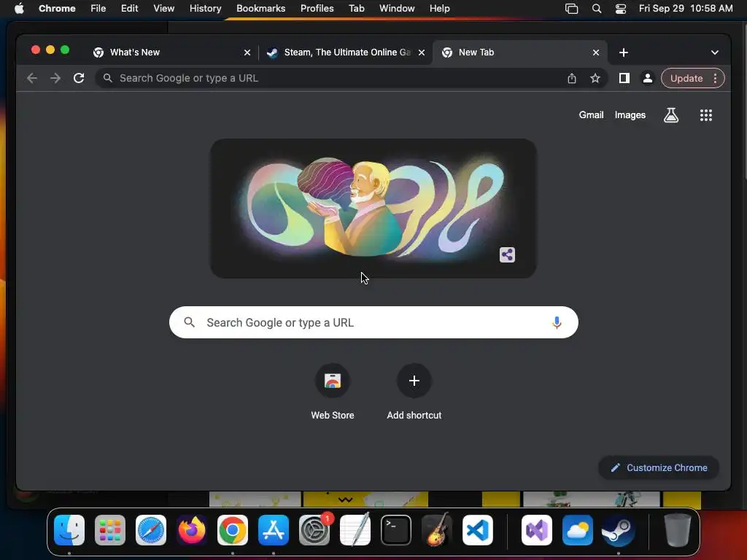The image size is (747, 560).
Task: Open the Profiles menu
Action: (317, 9)
